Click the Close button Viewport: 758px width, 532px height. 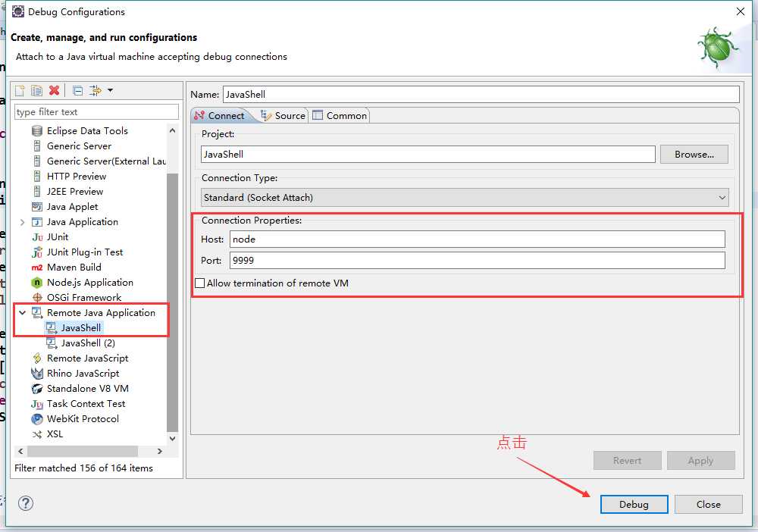[x=709, y=504]
